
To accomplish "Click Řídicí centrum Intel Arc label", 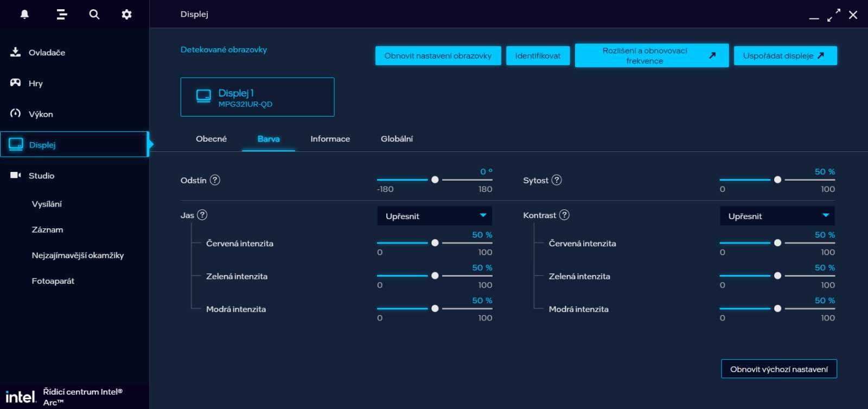I will [x=82, y=397].
